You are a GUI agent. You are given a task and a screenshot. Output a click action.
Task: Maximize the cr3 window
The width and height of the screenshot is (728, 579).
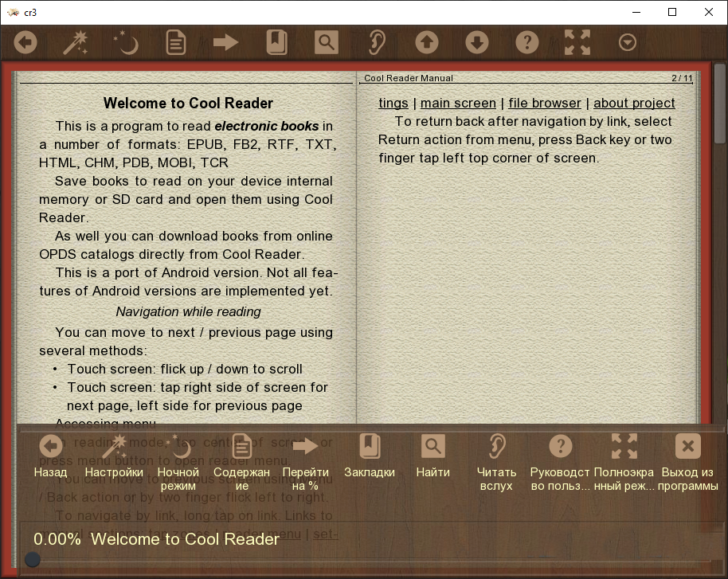click(x=671, y=13)
